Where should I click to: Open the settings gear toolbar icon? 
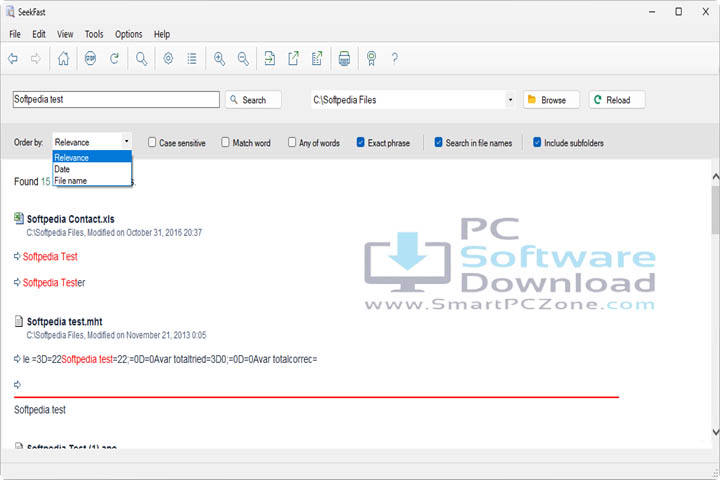click(x=169, y=58)
